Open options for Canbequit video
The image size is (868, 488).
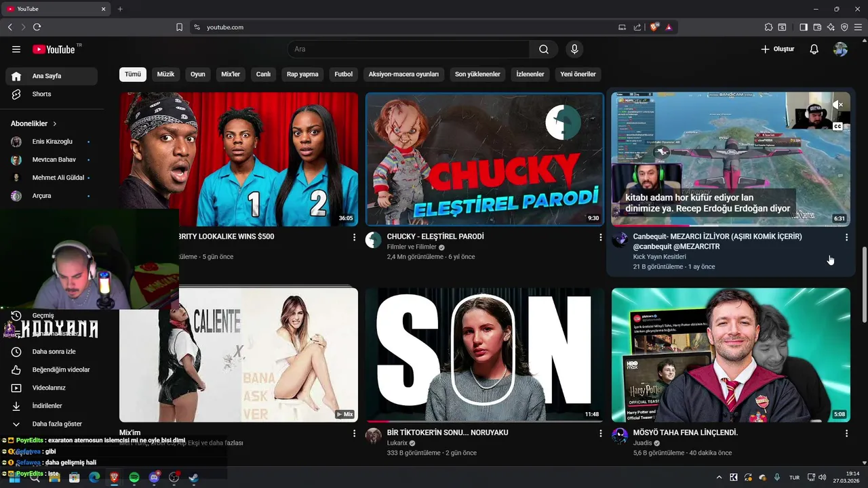coord(846,237)
